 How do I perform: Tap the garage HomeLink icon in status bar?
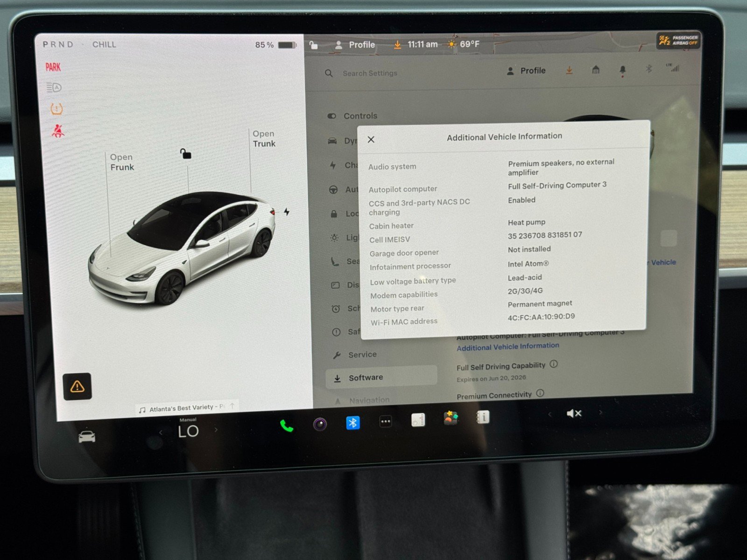pos(595,70)
